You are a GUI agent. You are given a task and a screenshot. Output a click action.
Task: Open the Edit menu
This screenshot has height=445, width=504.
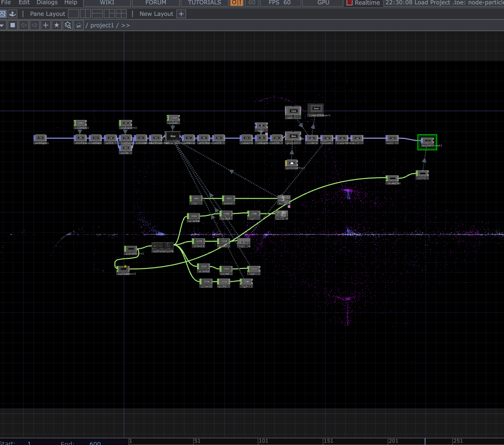coord(24,2)
